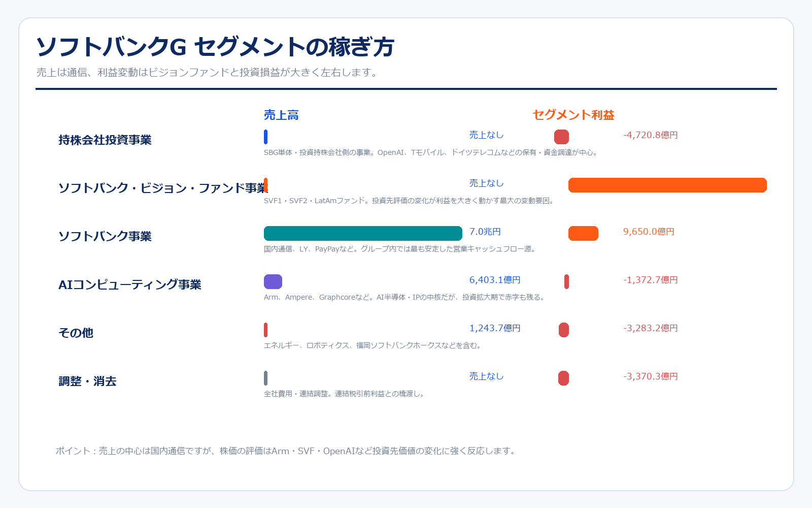
Task: Click the purple sales bar for AIコンピューティング事業
Action: coord(273,281)
